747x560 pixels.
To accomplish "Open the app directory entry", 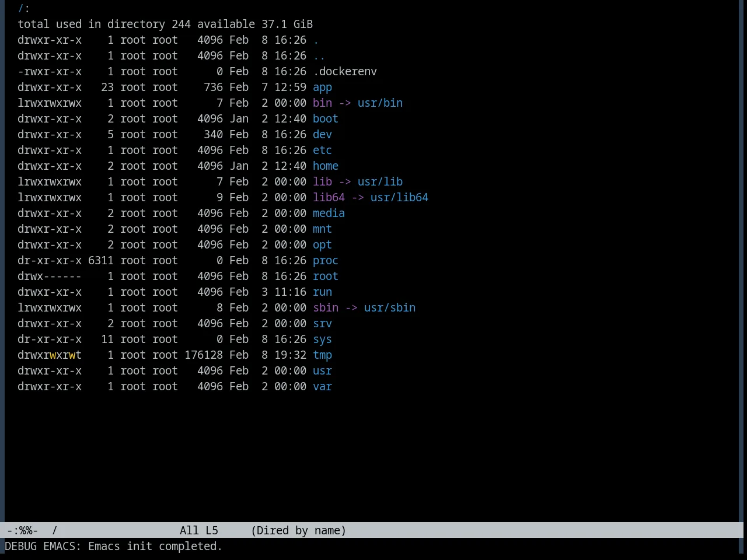I will coord(322,87).
